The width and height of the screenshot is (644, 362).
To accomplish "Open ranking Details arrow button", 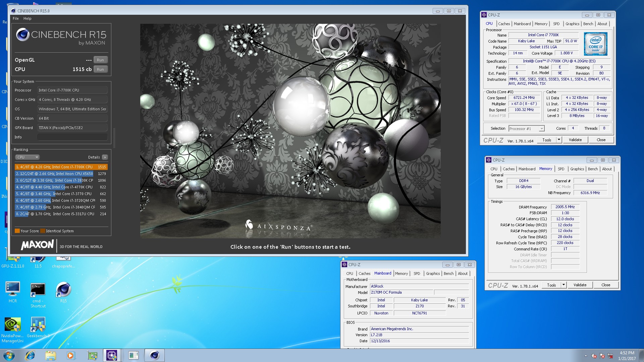I will pyautogui.click(x=105, y=157).
